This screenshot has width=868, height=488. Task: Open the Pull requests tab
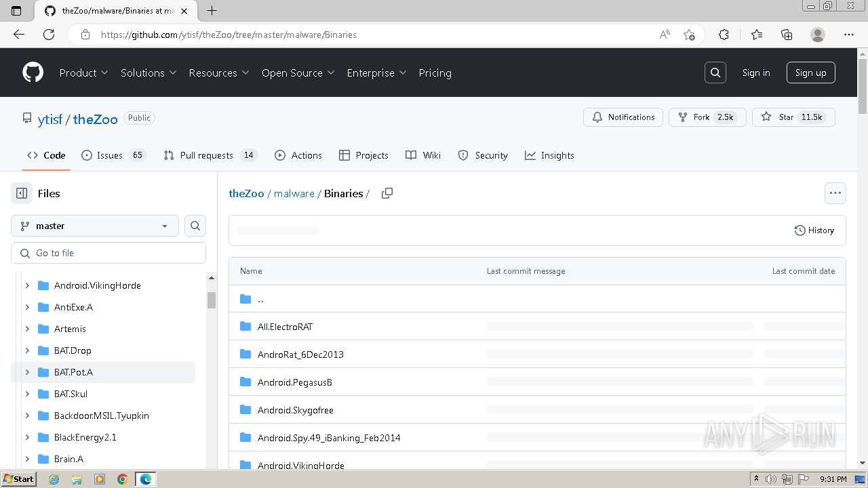(x=211, y=155)
